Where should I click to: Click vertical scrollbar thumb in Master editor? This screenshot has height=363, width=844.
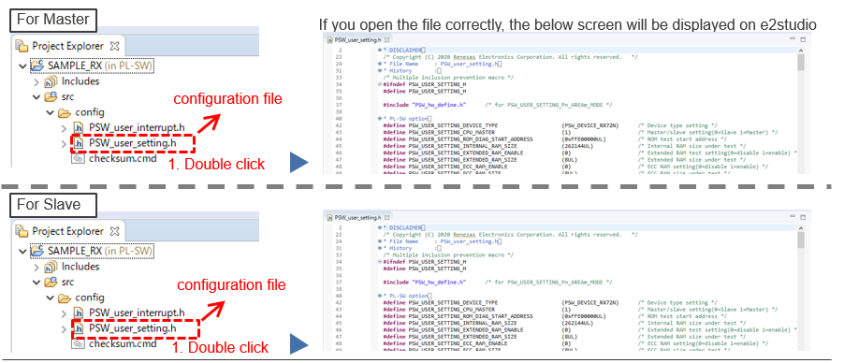pos(800,62)
